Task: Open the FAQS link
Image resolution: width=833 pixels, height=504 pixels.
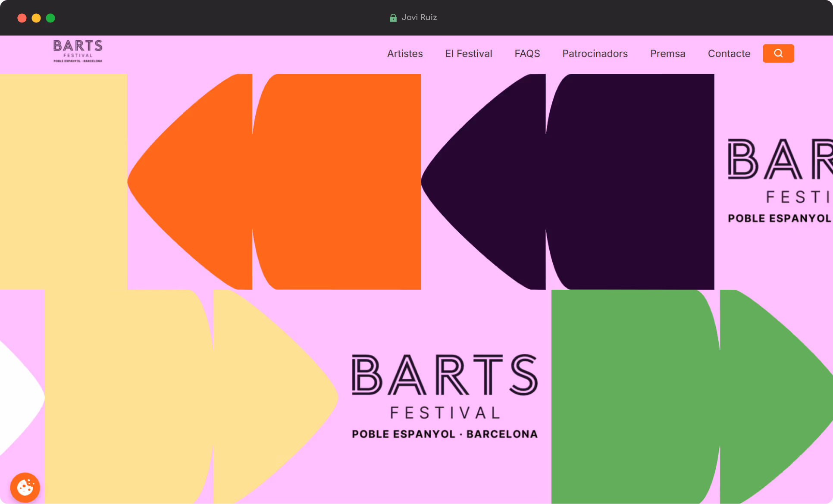Action: point(527,53)
